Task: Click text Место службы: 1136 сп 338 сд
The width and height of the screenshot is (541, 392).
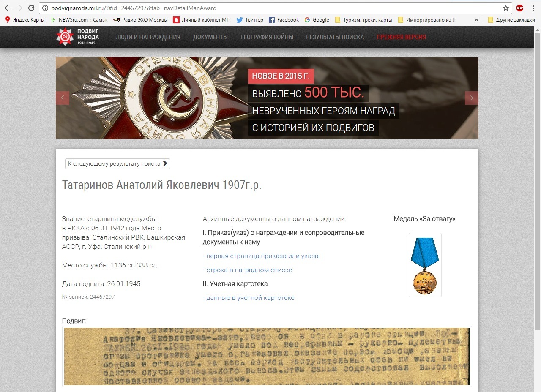Action: click(x=109, y=265)
